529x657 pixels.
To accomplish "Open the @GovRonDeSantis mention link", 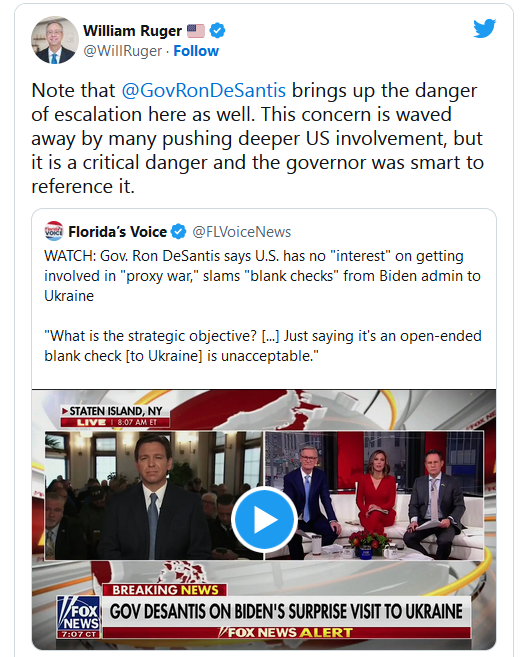I will click(204, 91).
